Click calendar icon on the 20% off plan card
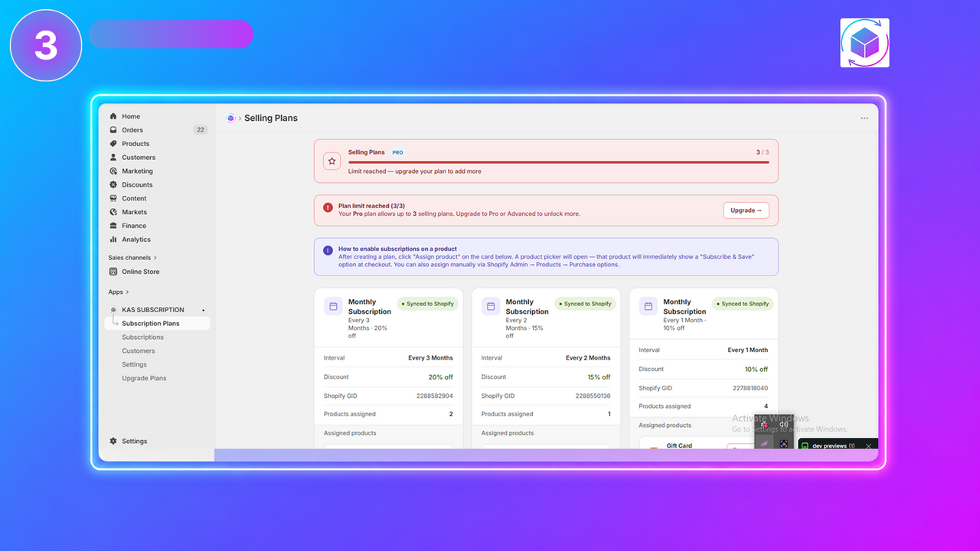The width and height of the screenshot is (980, 551). pos(333,306)
